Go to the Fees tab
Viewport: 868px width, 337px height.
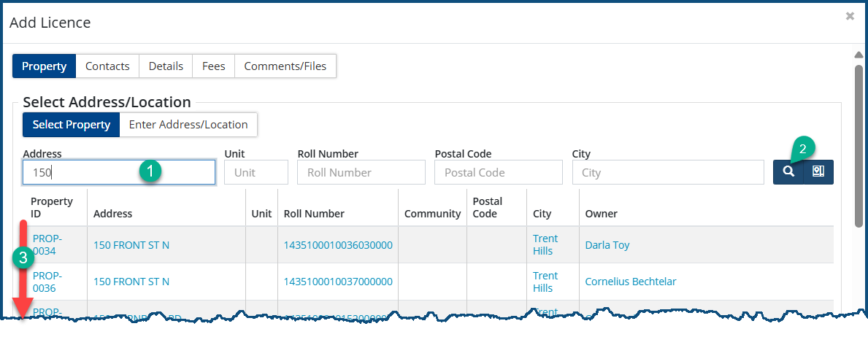coord(213,66)
